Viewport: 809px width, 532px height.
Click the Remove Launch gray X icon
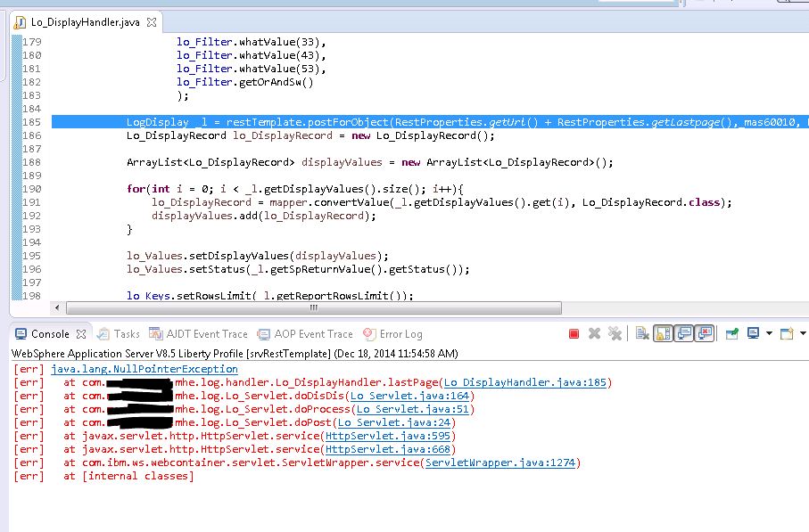tap(594, 333)
